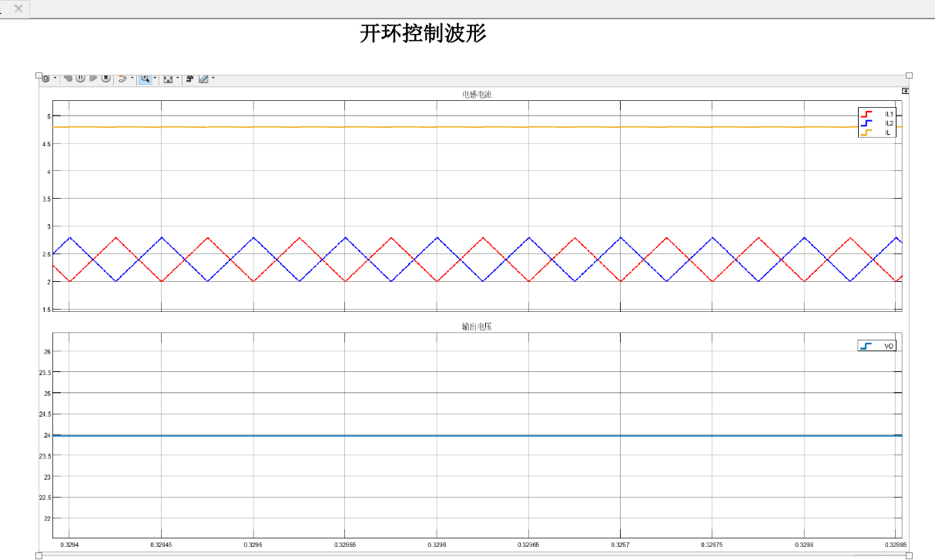Click x-axis tick label 0.3297
The image size is (935, 560).
pos(620,545)
